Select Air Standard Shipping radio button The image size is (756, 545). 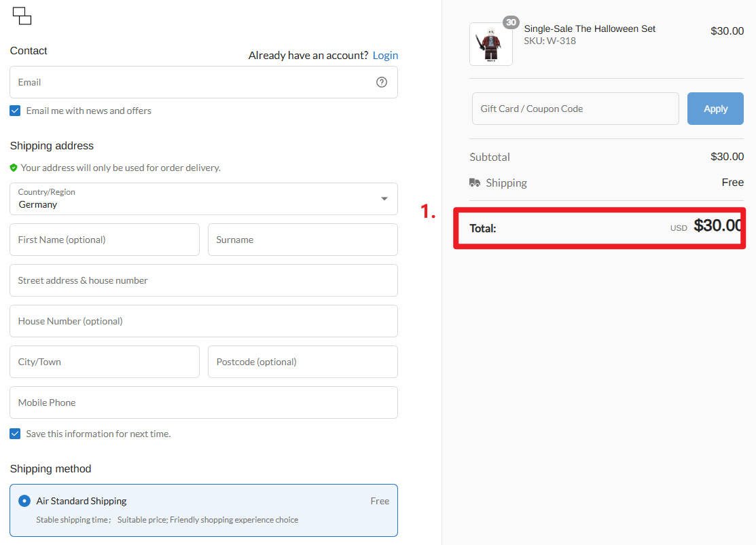click(x=24, y=501)
